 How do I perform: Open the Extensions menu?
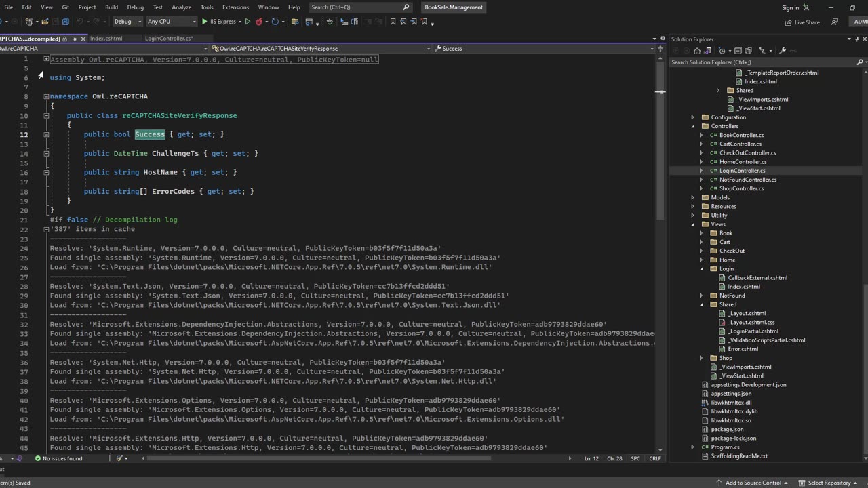235,7
